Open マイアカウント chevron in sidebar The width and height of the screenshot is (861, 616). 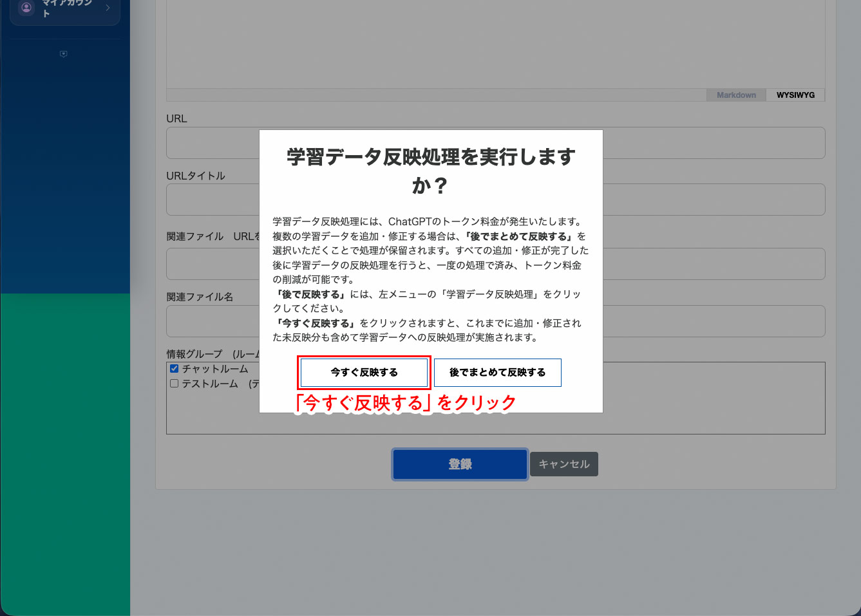tap(108, 8)
